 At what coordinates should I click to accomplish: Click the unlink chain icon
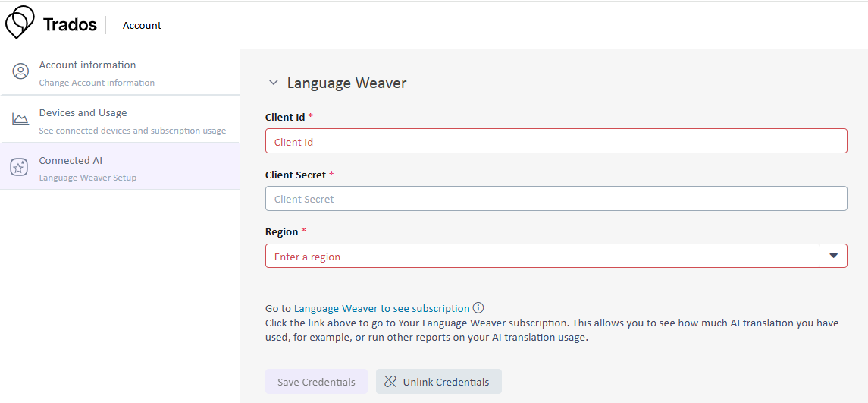(390, 382)
